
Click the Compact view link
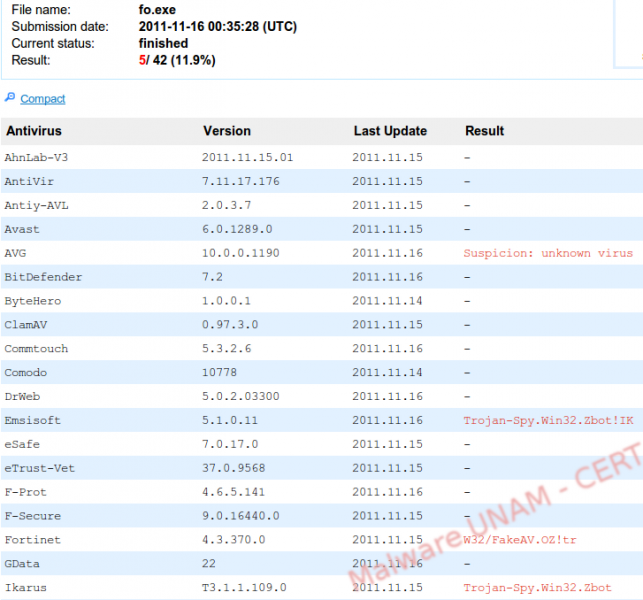pos(43,99)
